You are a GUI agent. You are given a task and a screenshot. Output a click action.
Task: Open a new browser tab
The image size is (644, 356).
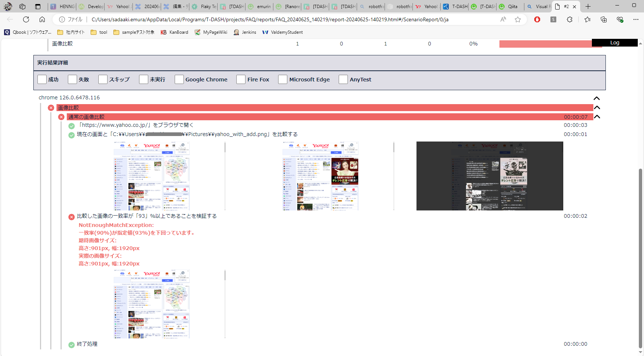(x=588, y=7)
